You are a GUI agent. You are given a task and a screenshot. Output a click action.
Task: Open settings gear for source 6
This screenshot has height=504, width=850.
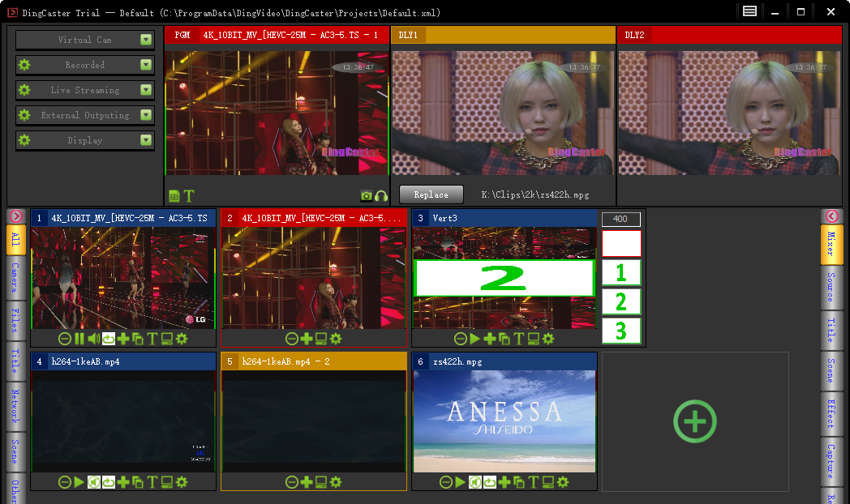(563, 482)
